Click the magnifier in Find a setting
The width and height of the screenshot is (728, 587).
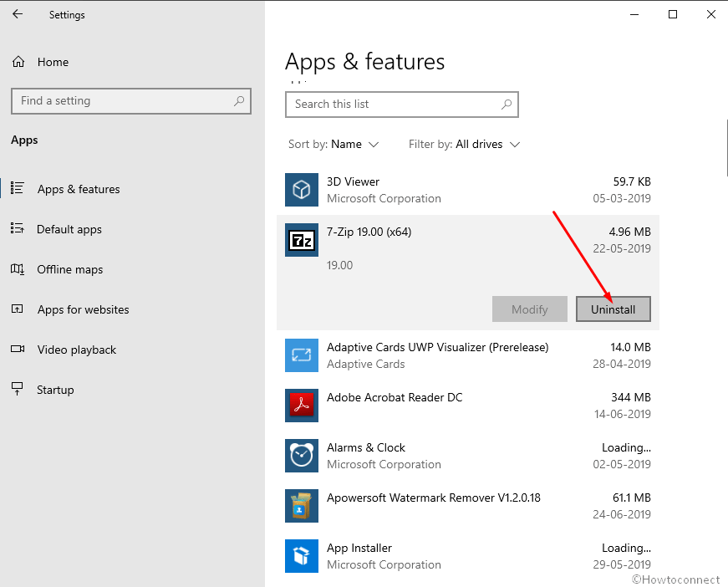239,101
